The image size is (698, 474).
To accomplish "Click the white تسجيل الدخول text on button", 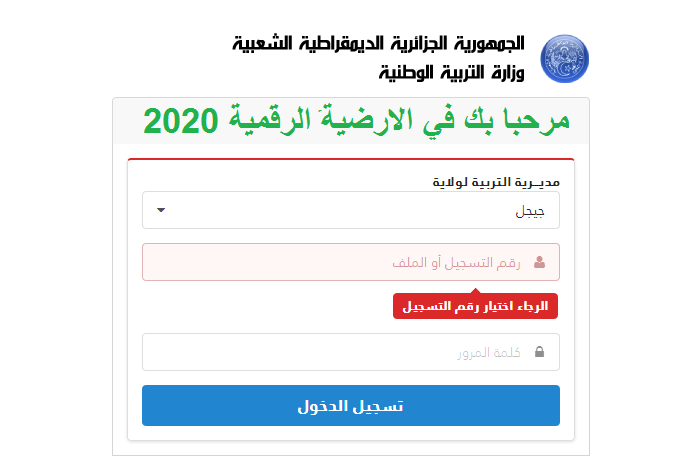I will [x=350, y=406].
